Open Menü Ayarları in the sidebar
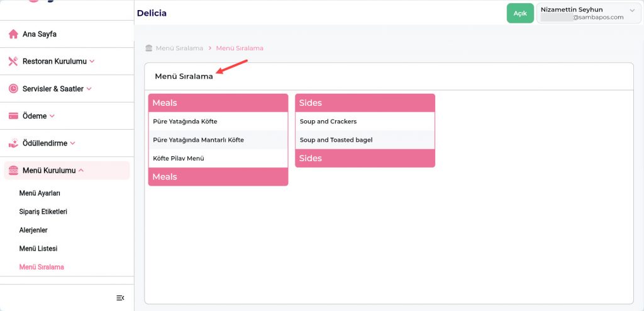This screenshot has width=644, height=311. [x=40, y=193]
